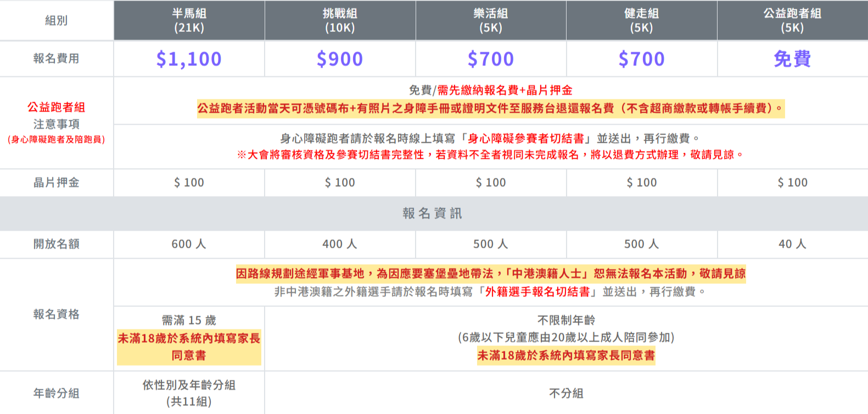Click the $700 fee under 樂活組

point(491,59)
